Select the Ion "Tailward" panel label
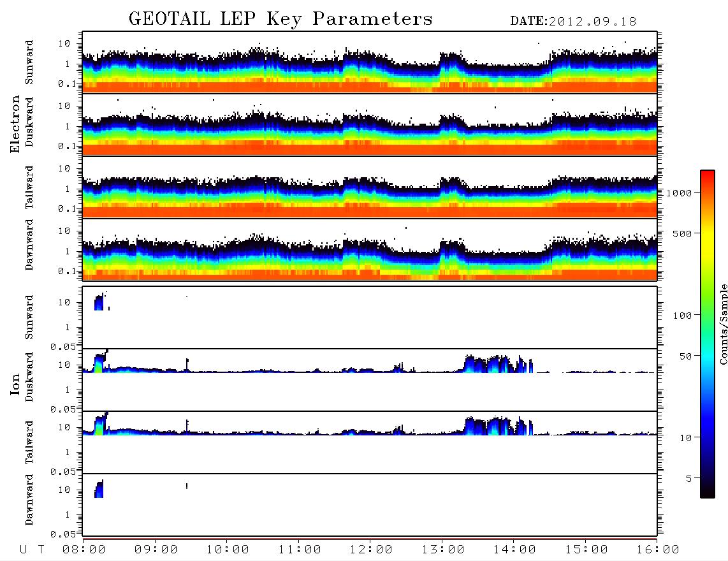The image size is (728, 561). [29, 442]
